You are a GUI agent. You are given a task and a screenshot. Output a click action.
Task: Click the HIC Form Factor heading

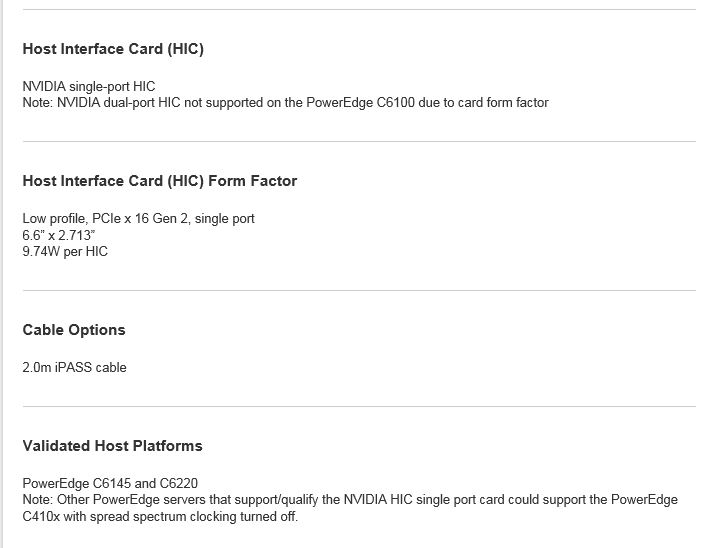tap(160, 181)
